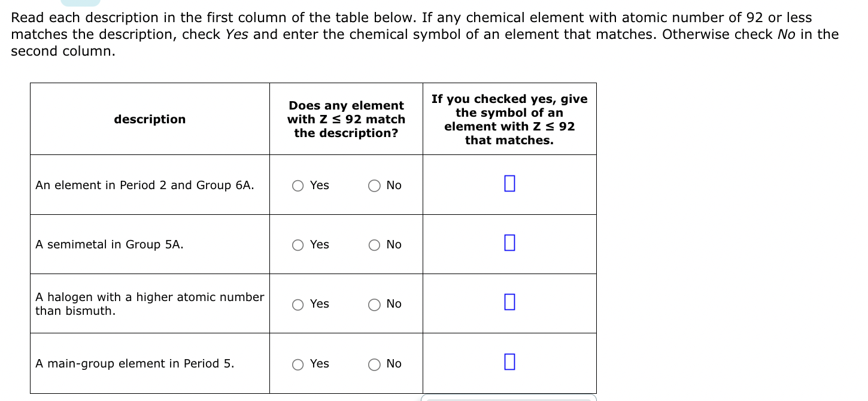Choose Yes for the halogen heavier than bismuth
The height and width of the screenshot is (401, 868).
pyautogui.click(x=298, y=305)
